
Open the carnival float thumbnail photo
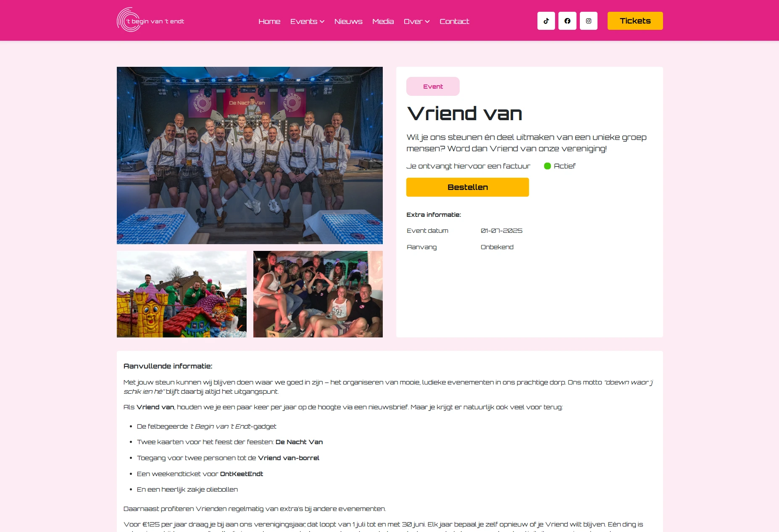[x=182, y=294]
